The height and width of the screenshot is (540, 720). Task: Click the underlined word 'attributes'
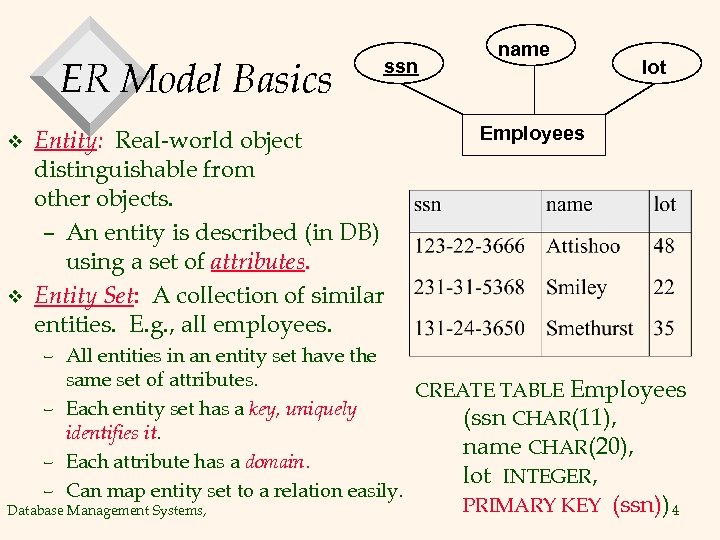tap(258, 262)
